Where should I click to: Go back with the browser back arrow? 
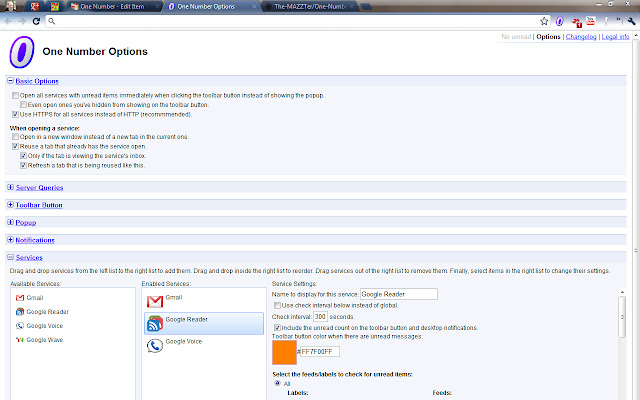pos(9,21)
